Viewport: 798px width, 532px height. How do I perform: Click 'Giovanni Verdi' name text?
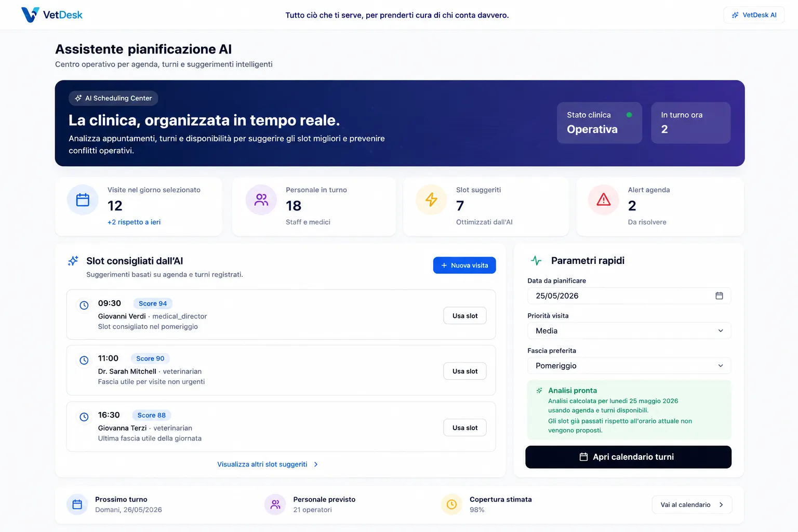point(122,316)
